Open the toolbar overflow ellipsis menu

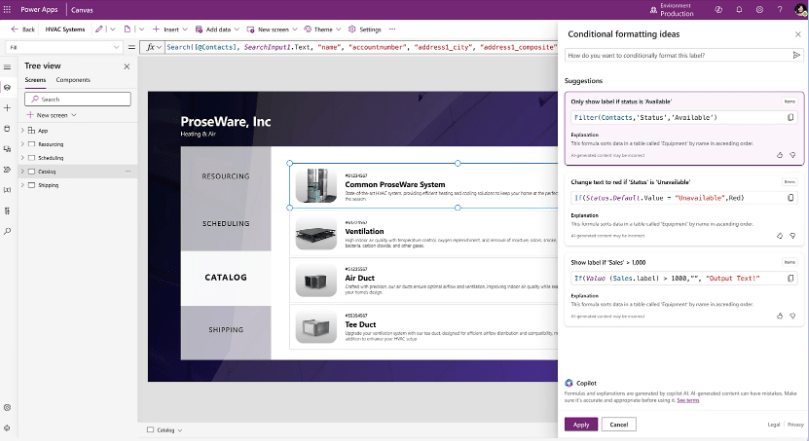coord(392,29)
